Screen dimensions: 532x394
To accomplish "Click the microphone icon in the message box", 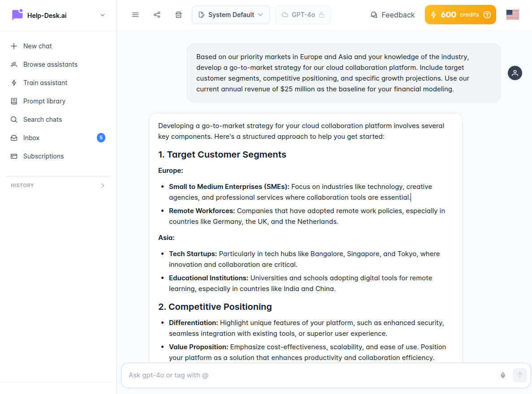I will coord(502,375).
